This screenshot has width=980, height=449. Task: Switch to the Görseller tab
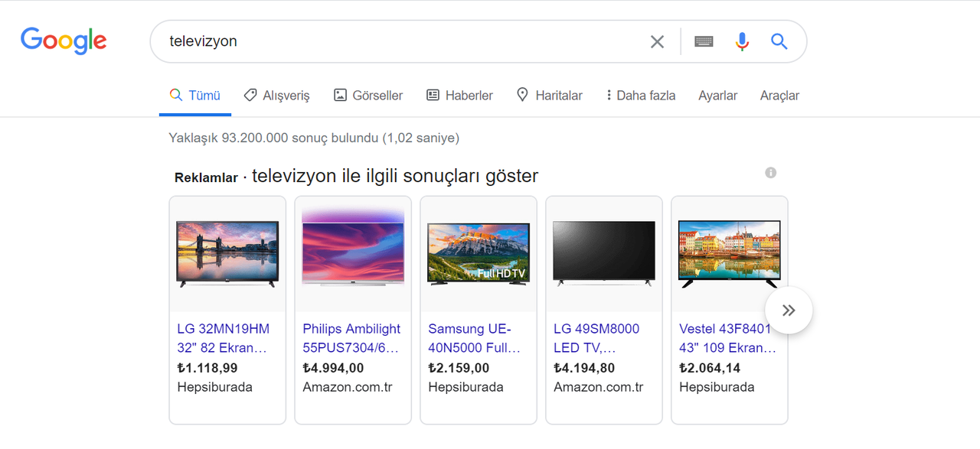(x=368, y=96)
